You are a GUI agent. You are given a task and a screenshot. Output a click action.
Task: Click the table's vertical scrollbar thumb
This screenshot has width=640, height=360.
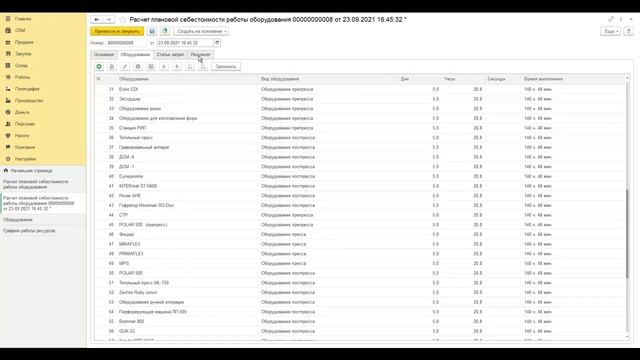(x=627, y=233)
